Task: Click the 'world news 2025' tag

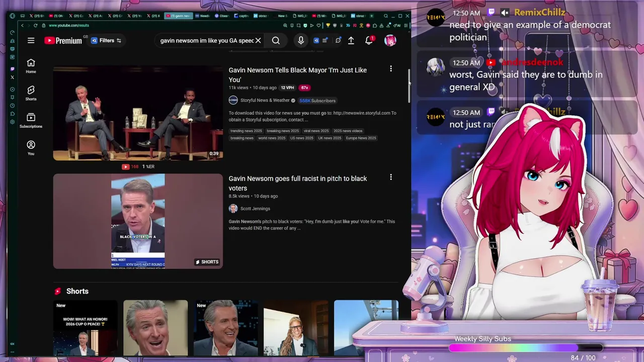Action: click(272, 138)
